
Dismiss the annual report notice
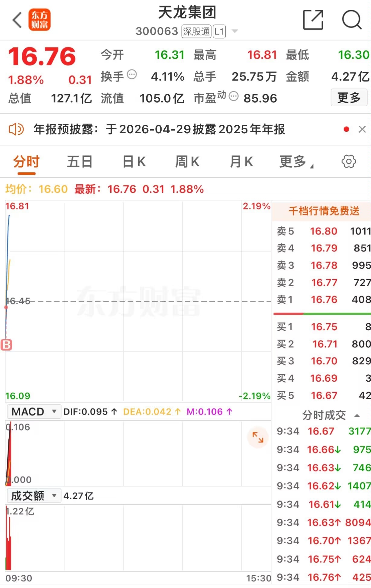(362, 129)
